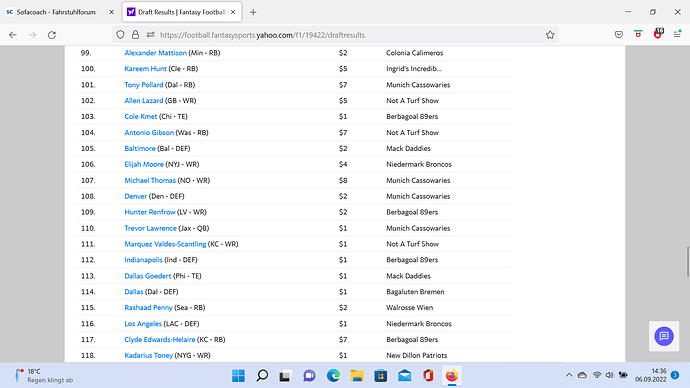Open Indianapolis defense link

click(143, 260)
